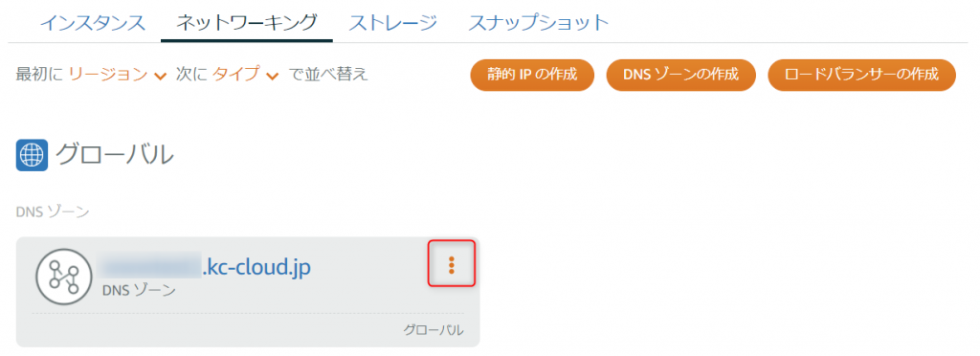Open the three-dot menu on DNS zone card

click(x=452, y=265)
